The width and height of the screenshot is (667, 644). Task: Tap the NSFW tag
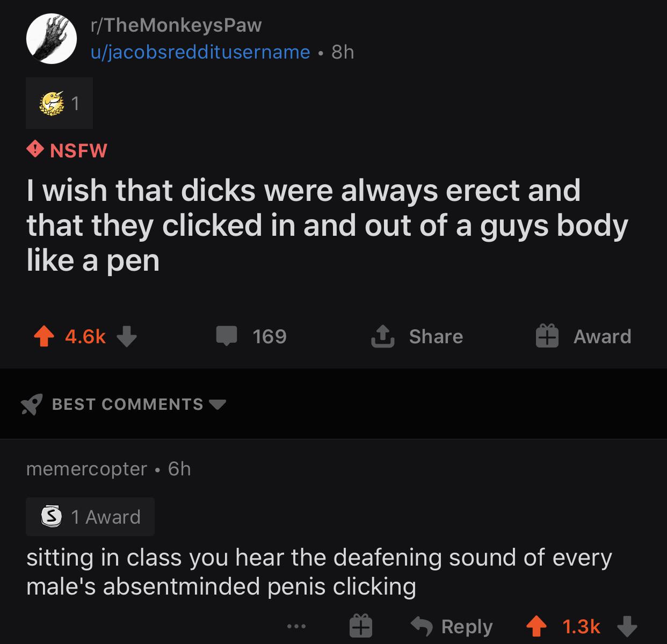68,150
